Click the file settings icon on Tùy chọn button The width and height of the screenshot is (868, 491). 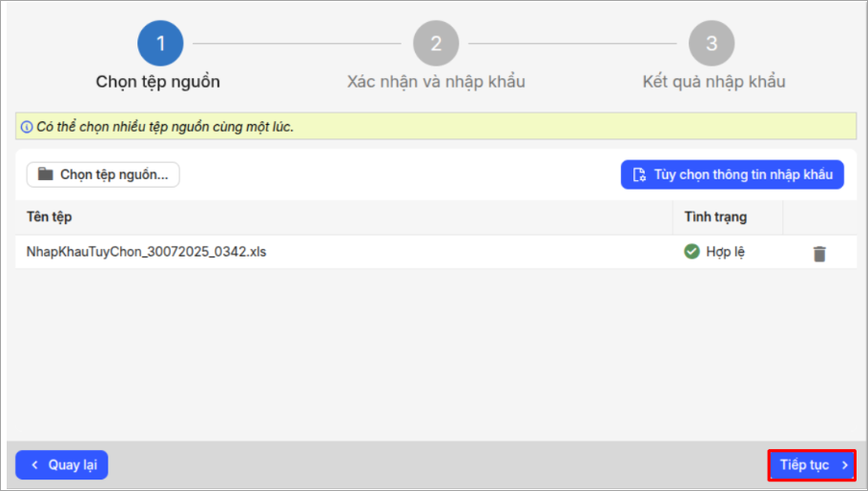click(x=640, y=174)
